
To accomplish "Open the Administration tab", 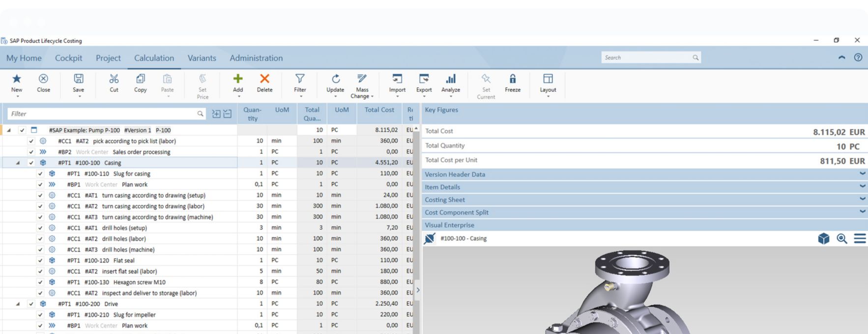I will click(x=256, y=58).
